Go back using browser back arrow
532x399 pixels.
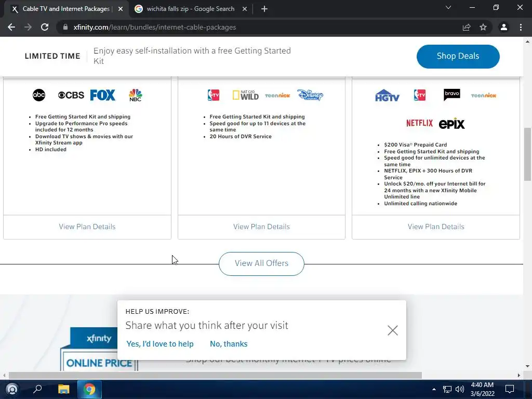point(11,27)
